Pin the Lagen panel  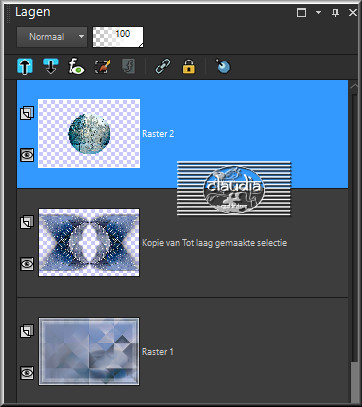tap(335, 13)
